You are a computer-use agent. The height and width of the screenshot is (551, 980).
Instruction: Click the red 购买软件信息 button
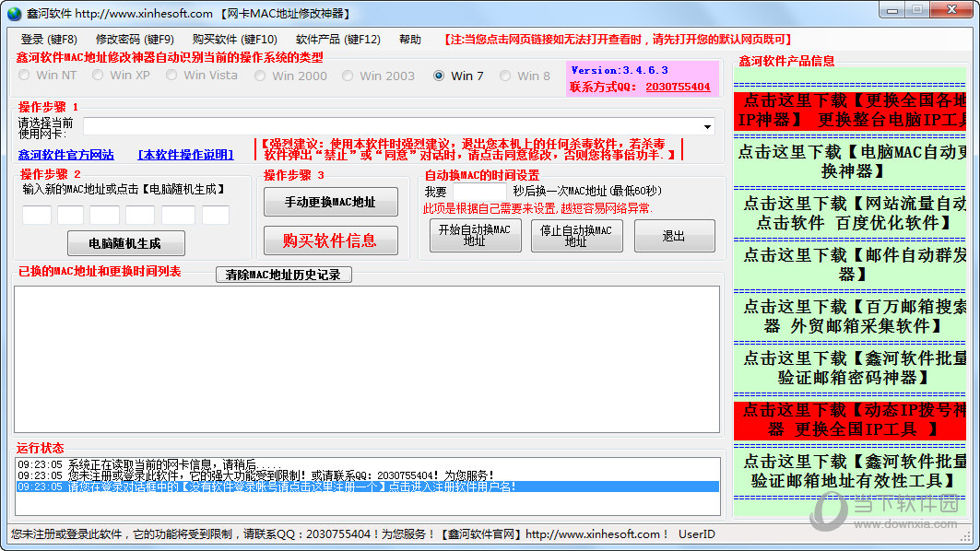click(x=330, y=240)
